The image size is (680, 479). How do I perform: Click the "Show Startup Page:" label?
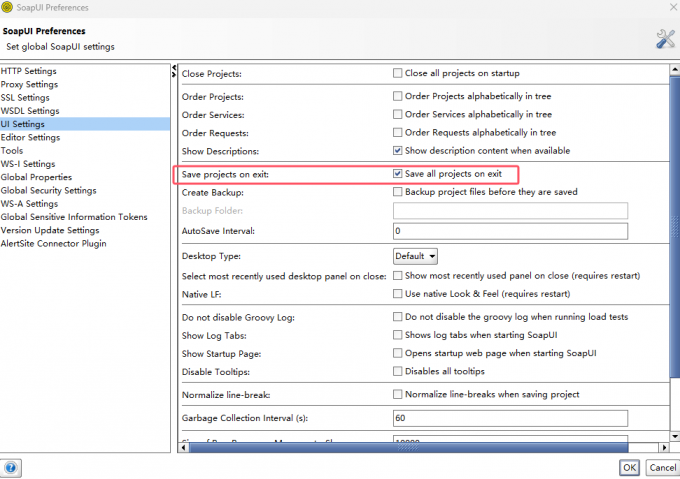click(x=222, y=354)
